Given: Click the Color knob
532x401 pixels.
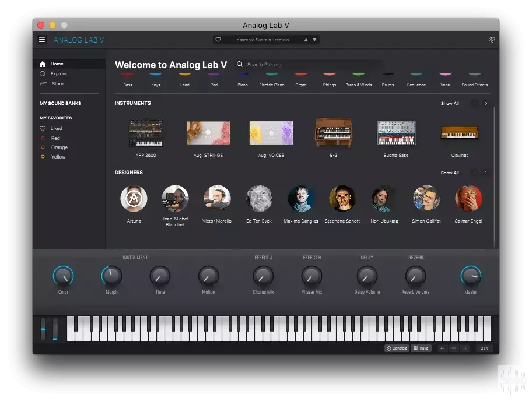Looking at the screenshot, I should (x=64, y=276).
